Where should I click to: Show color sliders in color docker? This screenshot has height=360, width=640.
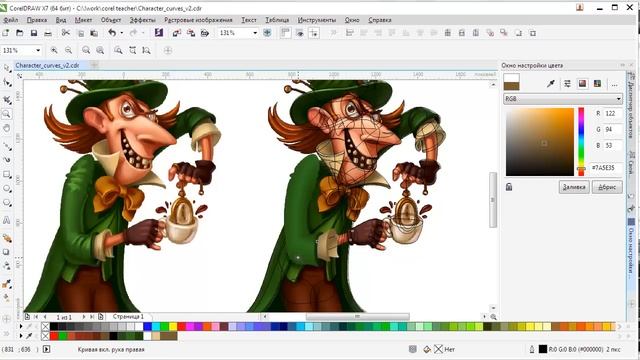(567, 84)
